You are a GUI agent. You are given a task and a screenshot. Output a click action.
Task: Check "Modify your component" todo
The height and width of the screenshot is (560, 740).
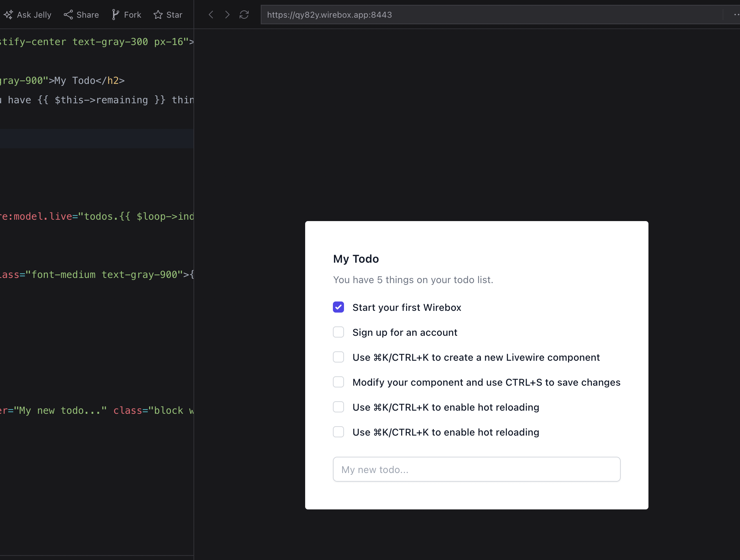coord(338,382)
